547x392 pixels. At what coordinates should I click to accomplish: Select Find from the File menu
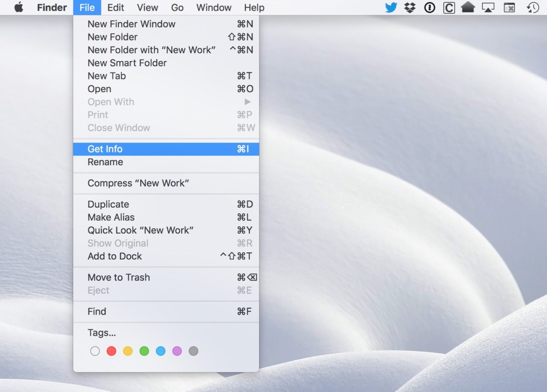pyautogui.click(x=166, y=311)
